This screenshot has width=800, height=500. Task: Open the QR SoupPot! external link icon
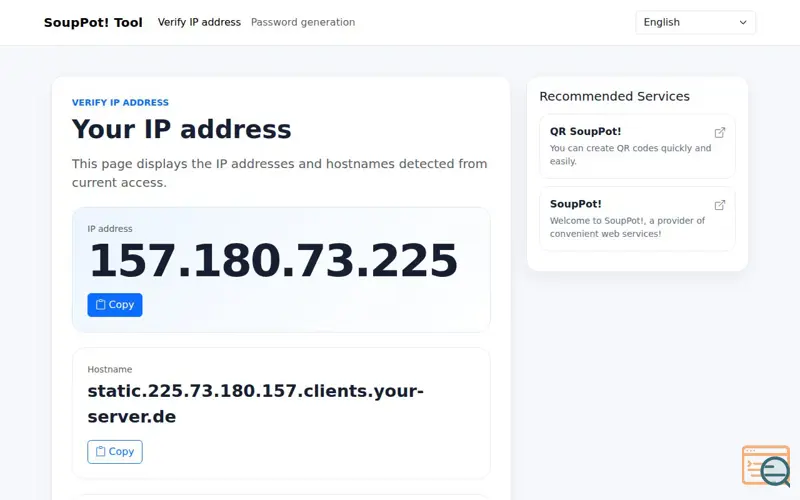[719, 133]
